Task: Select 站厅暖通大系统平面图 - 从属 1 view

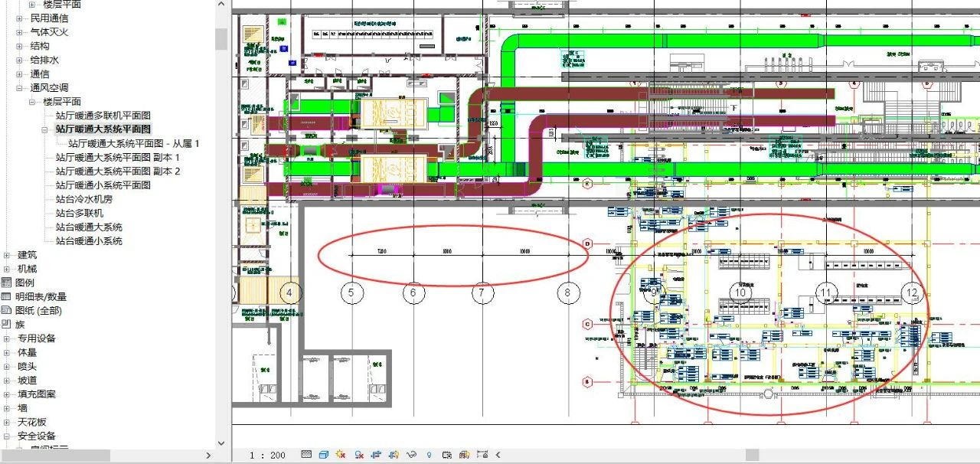Action: [134, 143]
